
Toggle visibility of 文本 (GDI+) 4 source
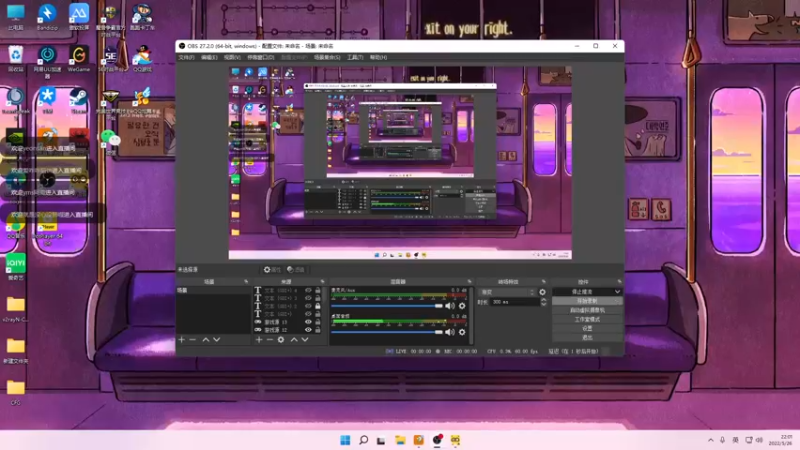point(308,290)
